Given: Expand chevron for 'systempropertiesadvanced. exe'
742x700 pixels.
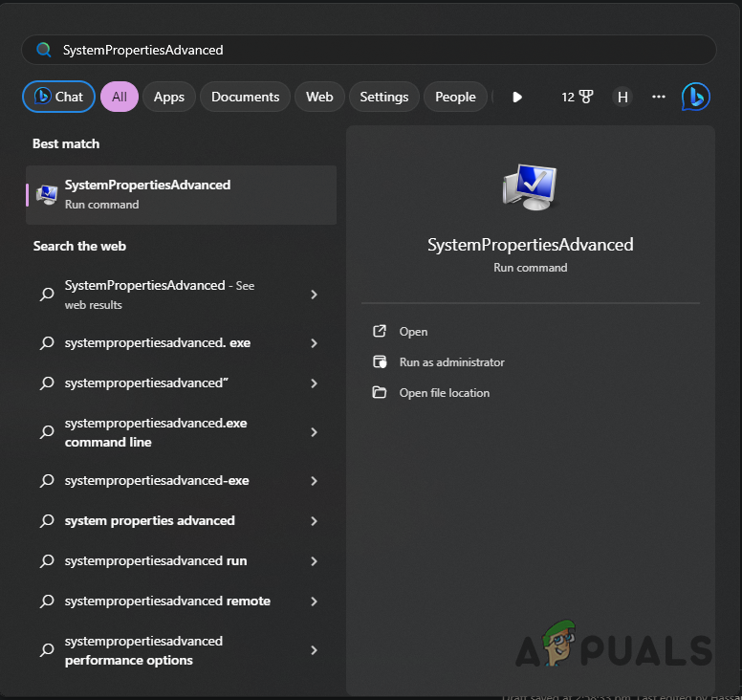Looking at the screenshot, I should 314,343.
